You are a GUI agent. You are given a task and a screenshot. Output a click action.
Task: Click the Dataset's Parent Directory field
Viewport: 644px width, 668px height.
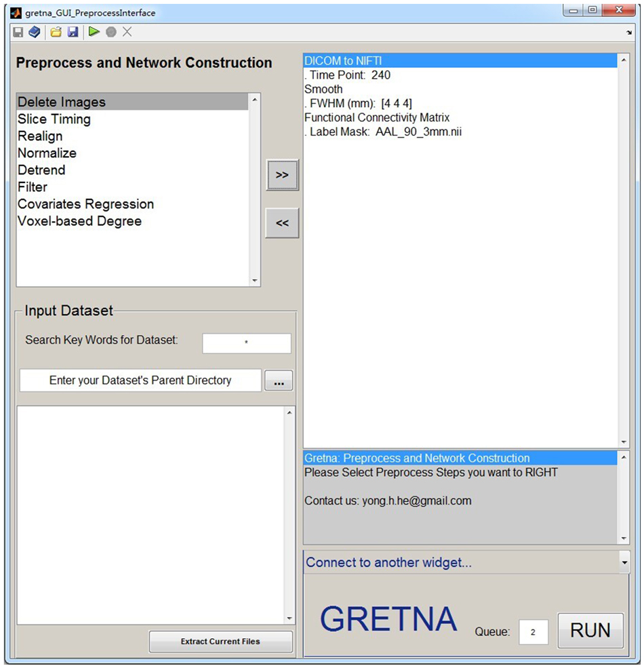[x=140, y=380]
